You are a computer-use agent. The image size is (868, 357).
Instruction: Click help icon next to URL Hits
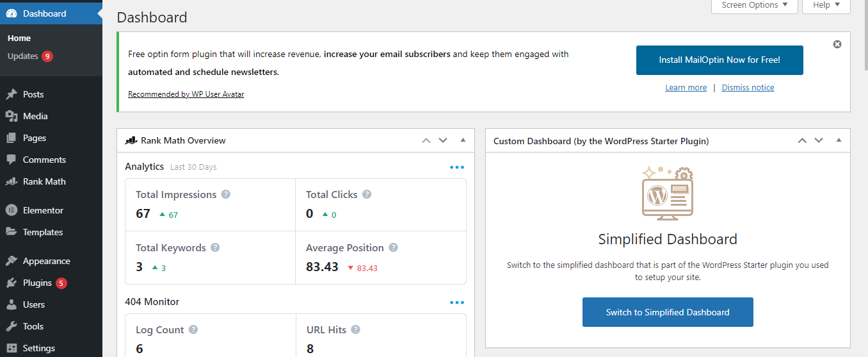click(355, 329)
